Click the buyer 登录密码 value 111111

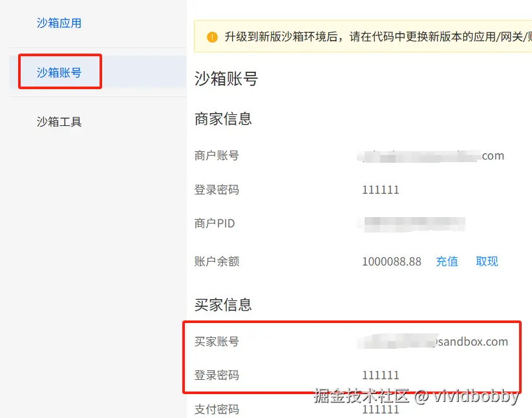coord(380,375)
